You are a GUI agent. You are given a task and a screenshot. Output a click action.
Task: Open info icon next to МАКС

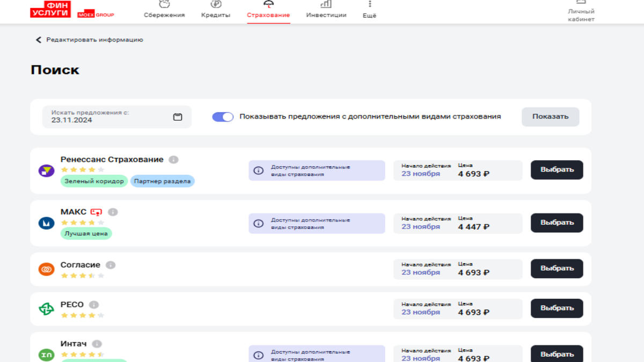[x=113, y=212]
